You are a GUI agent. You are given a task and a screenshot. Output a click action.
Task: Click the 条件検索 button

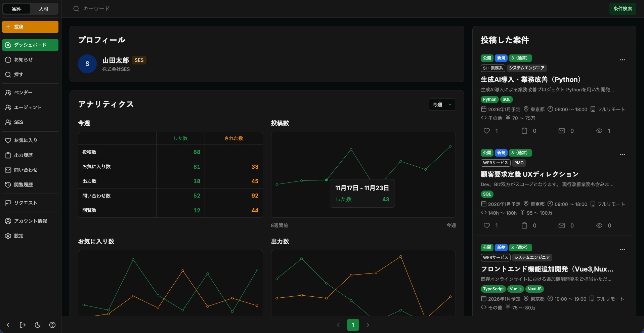(x=622, y=9)
